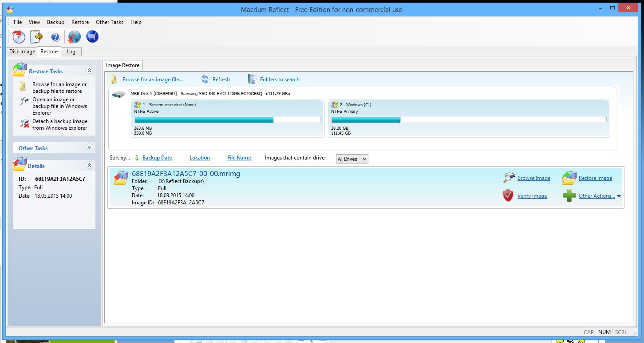
Task: Open the File menu
Action: 18,22
